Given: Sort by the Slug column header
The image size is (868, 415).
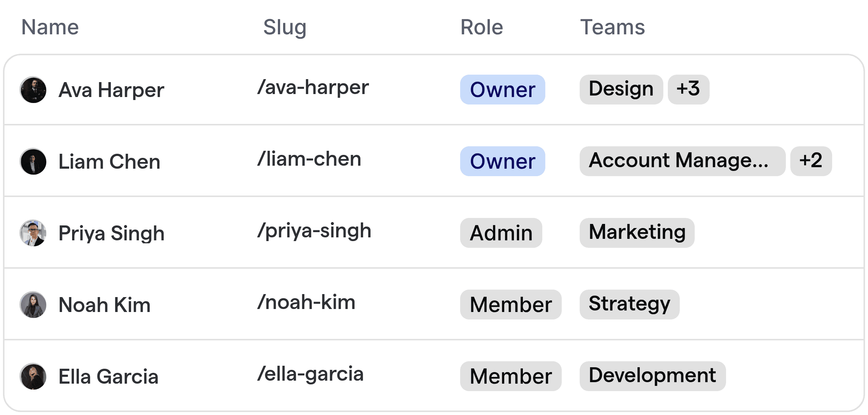Looking at the screenshot, I should 285,27.
